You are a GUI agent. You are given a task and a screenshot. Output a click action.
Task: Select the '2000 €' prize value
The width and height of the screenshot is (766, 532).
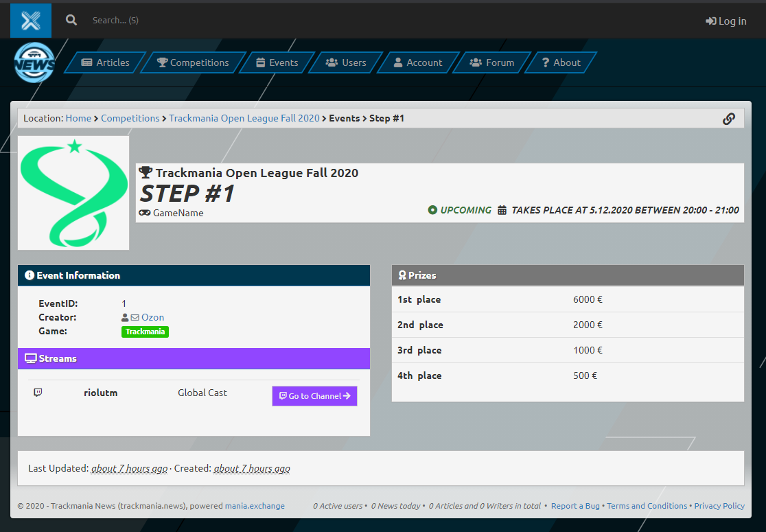[x=588, y=325]
